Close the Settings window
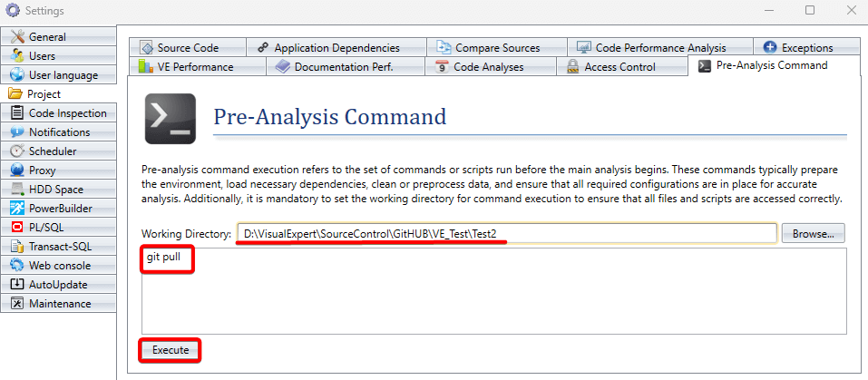The height and width of the screenshot is (380, 868). (x=852, y=10)
